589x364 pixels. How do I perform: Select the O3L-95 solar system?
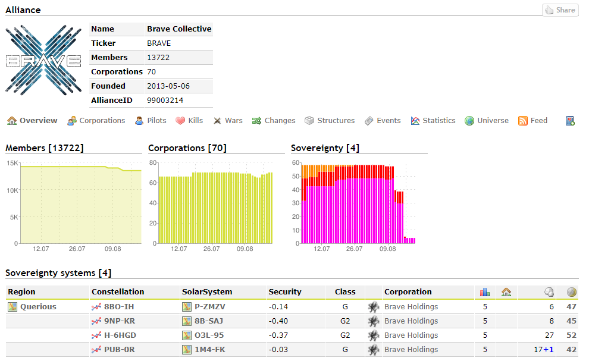pos(209,335)
